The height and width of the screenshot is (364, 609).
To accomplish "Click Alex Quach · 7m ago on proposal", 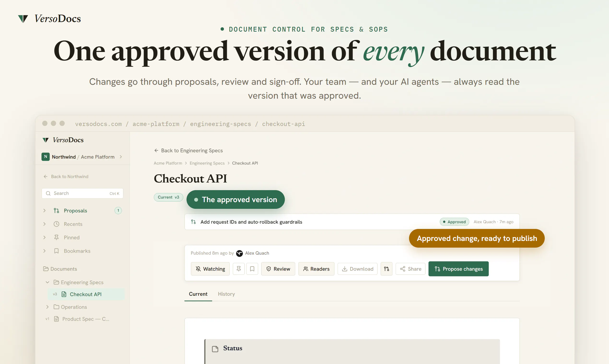I will coord(493,222).
